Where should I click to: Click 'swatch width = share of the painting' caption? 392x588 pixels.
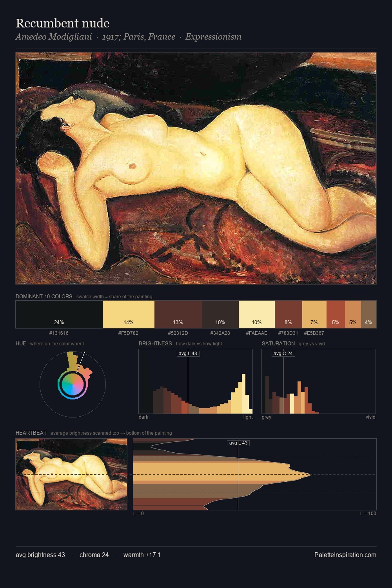pos(114,297)
